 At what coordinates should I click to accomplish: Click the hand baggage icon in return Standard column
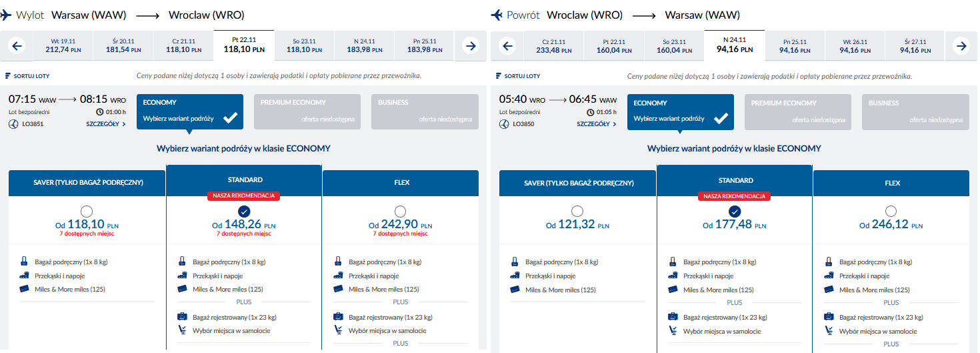(x=672, y=262)
